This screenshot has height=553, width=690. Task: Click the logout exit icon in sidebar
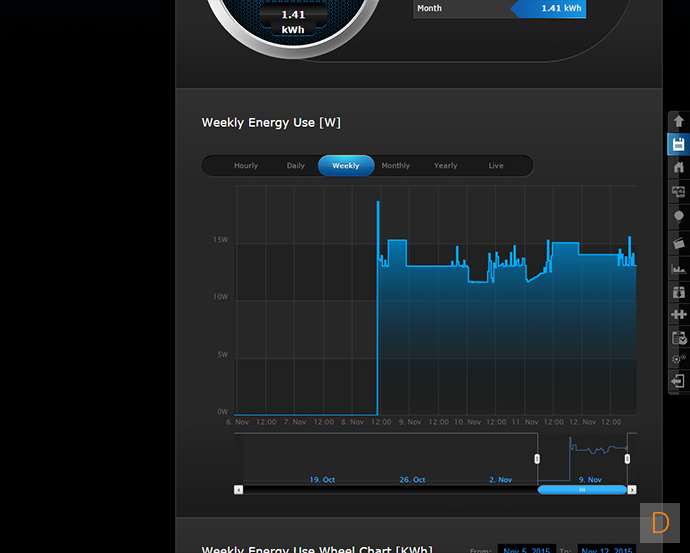(x=679, y=381)
